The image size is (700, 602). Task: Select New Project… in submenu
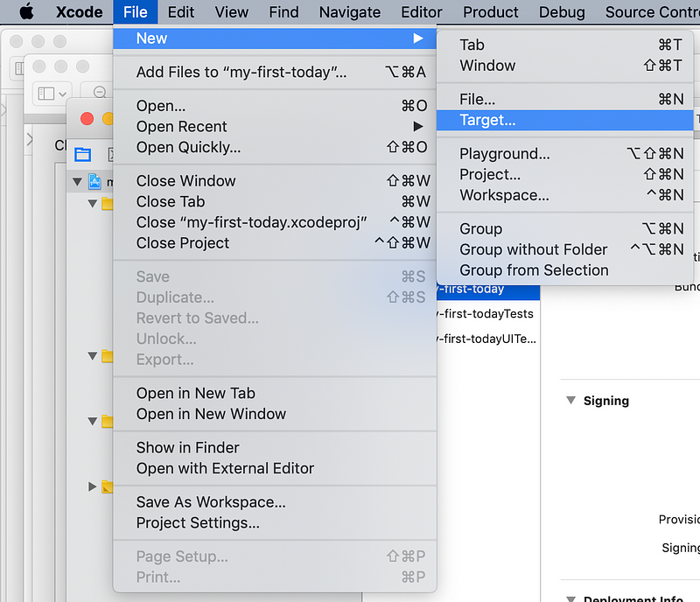point(564,174)
